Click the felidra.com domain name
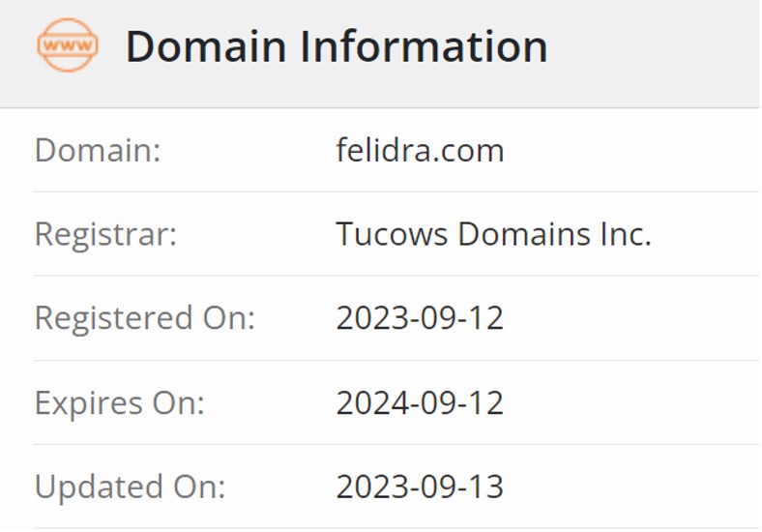Image resolution: width=762 pixels, height=532 pixels. click(420, 150)
